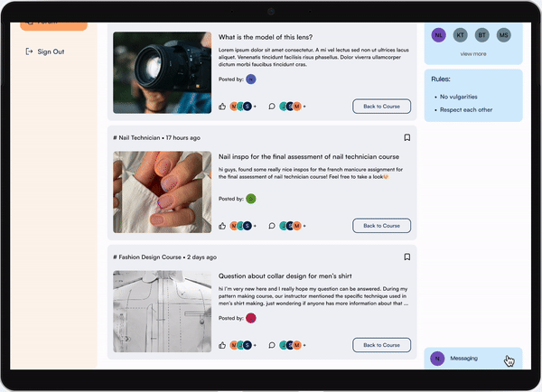Open the Fashion Design Course tag
The width and height of the screenshot is (542, 392).
pyautogui.click(x=147, y=257)
